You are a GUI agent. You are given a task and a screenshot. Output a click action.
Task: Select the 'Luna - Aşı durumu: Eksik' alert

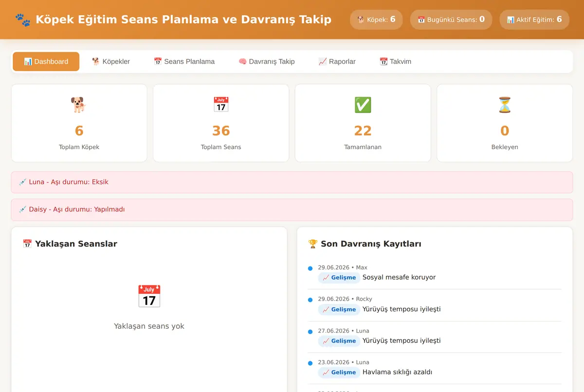[292, 182]
